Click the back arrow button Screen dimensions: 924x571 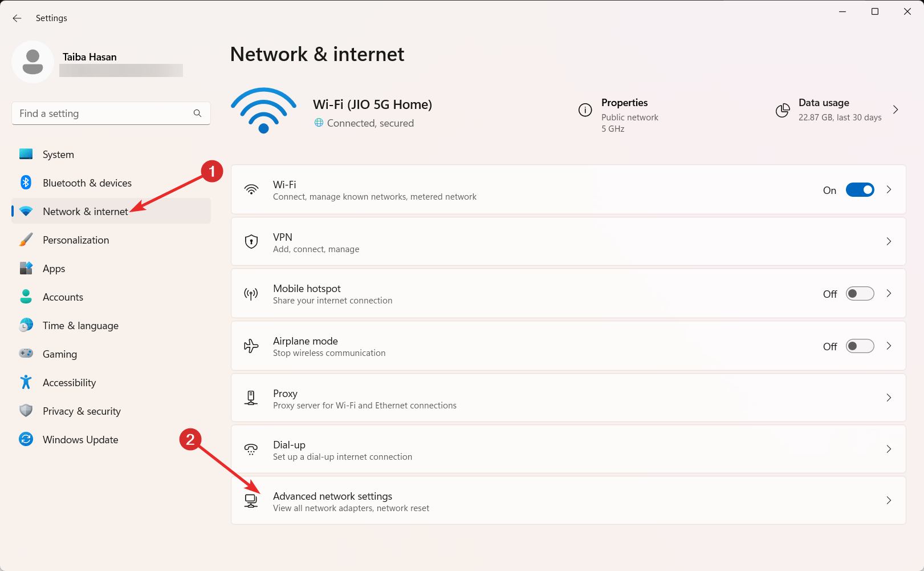(17, 18)
